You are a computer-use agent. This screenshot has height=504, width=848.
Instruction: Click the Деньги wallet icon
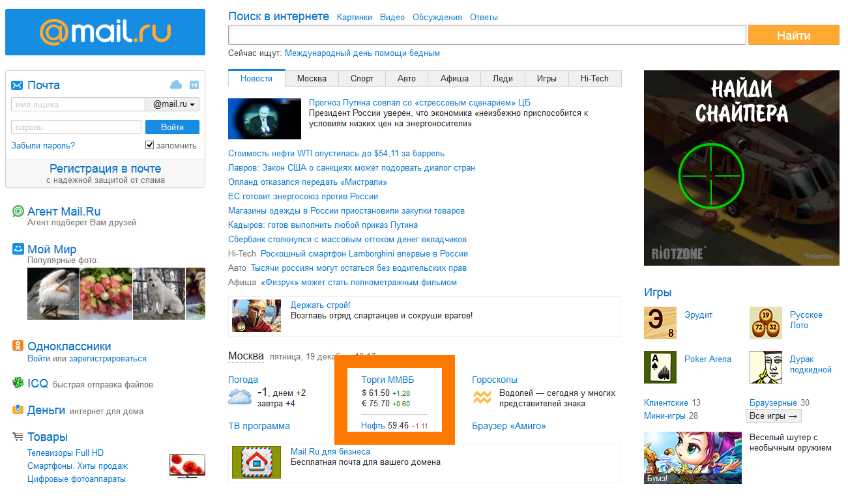[x=18, y=410]
